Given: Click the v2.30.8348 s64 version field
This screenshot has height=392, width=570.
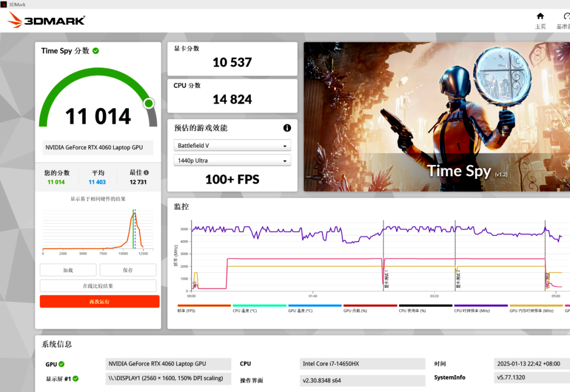Looking at the screenshot, I should pyautogui.click(x=363, y=380).
